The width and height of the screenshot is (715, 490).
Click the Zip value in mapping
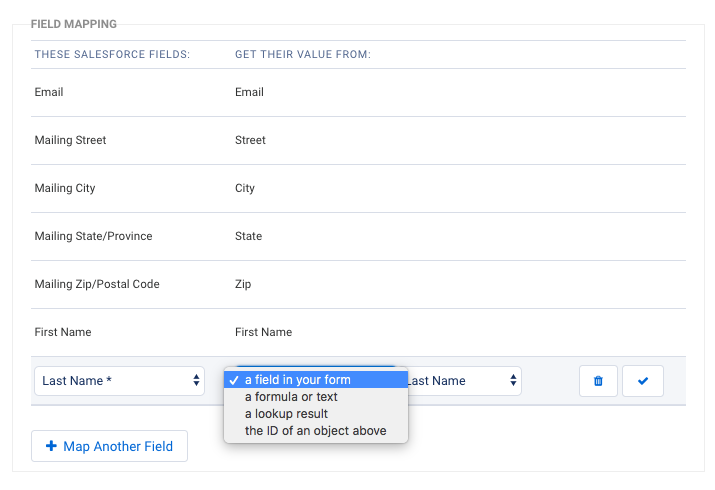(x=243, y=284)
